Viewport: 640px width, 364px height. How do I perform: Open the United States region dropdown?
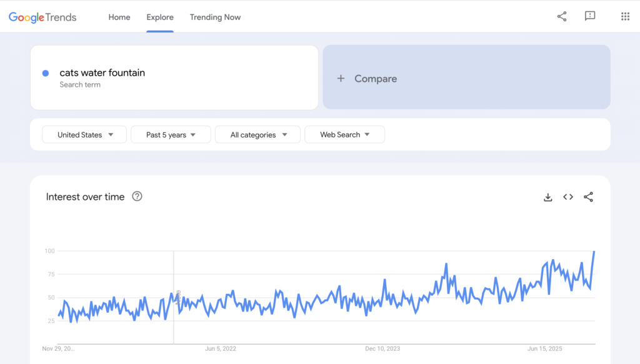click(x=84, y=134)
